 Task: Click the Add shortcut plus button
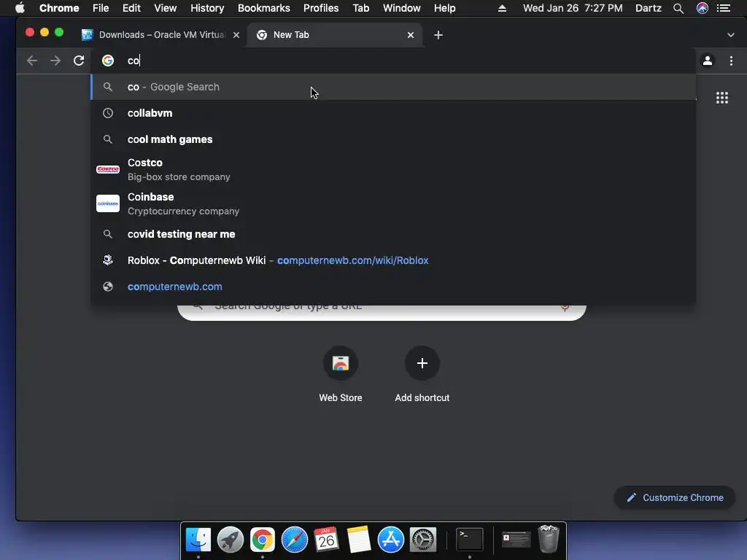tap(422, 363)
